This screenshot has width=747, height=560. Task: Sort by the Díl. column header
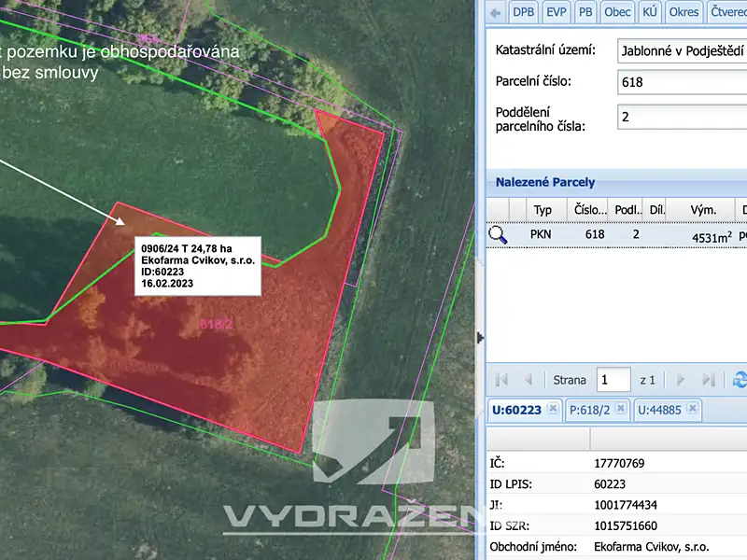click(656, 210)
